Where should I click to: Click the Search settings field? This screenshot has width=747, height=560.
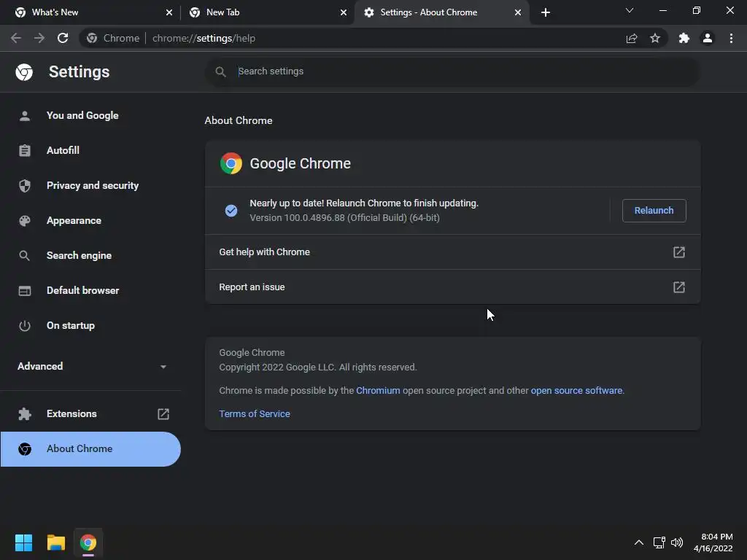tap(452, 71)
